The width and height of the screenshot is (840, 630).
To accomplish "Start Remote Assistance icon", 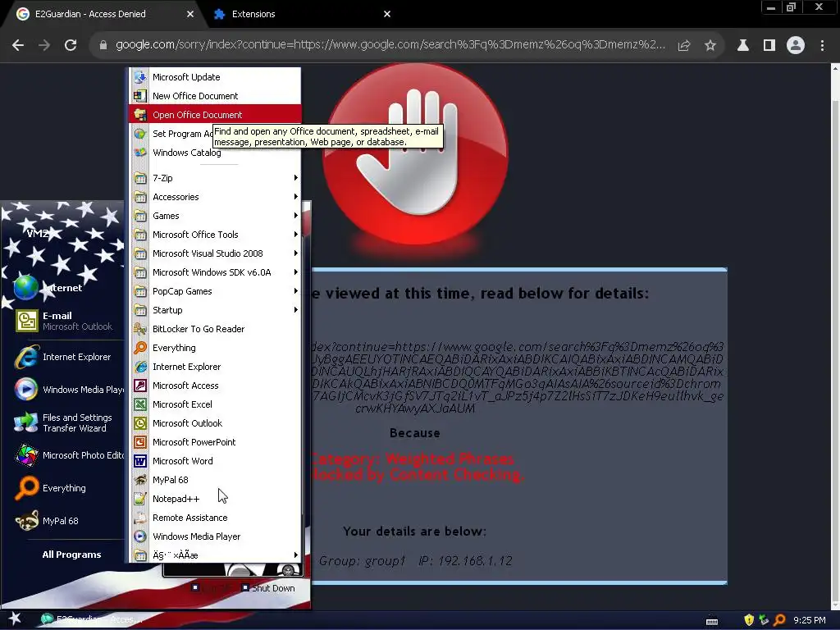I will tap(139, 518).
